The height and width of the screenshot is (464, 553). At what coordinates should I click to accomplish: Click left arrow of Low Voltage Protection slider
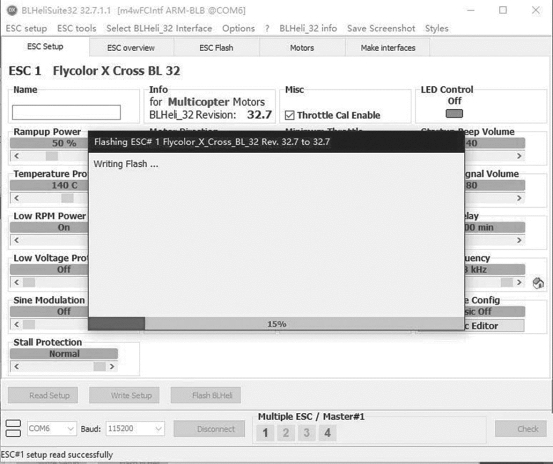click(17, 282)
